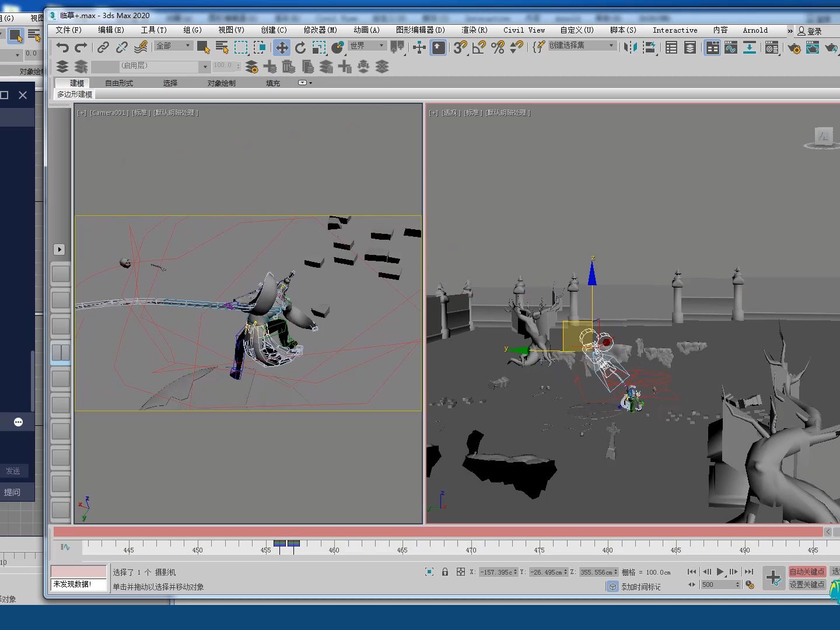The image size is (840, 630).
Task: Click the 设置关键点 Set Key button
Action: click(807, 584)
